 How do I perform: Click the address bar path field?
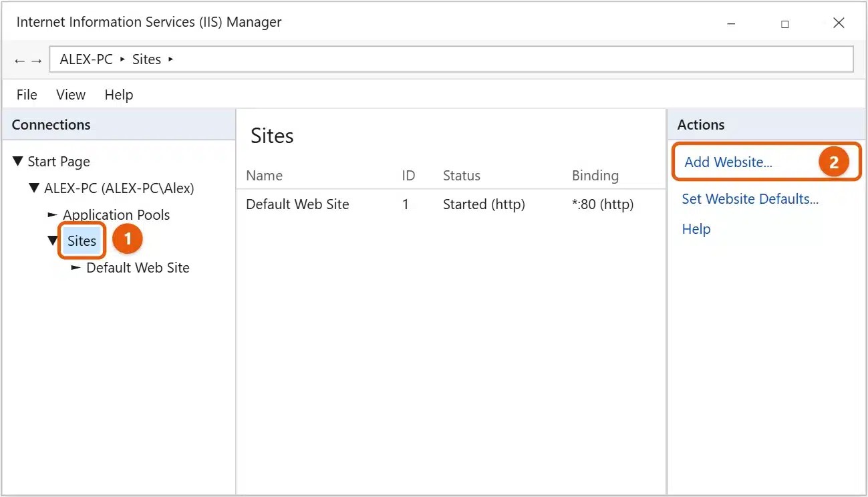[452, 59]
